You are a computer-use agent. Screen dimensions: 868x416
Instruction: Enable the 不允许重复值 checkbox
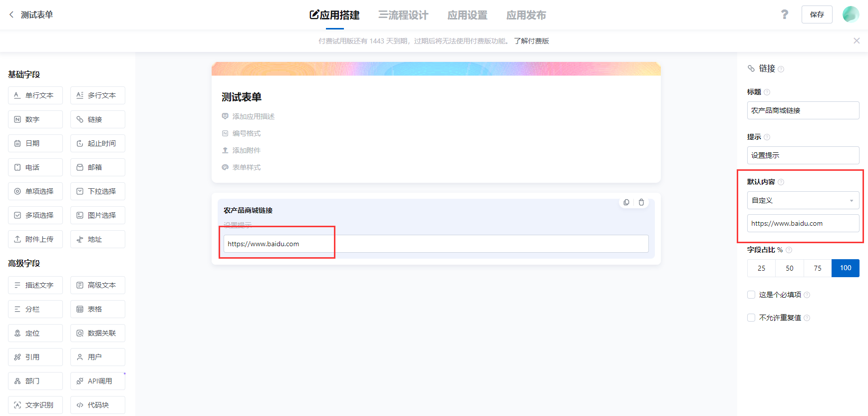[751, 318]
